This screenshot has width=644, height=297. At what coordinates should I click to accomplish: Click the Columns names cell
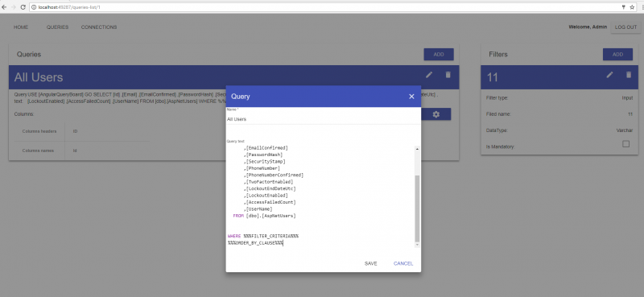pos(38,151)
